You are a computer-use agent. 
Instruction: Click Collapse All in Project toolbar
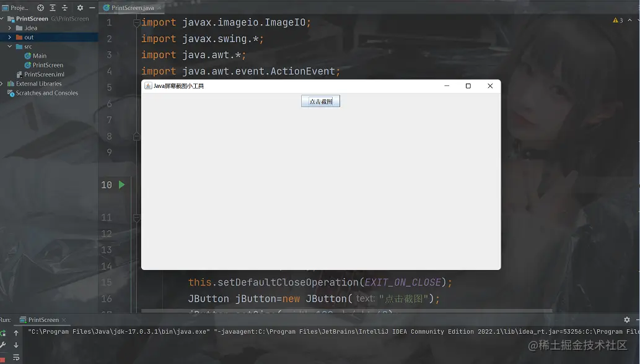pos(64,8)
